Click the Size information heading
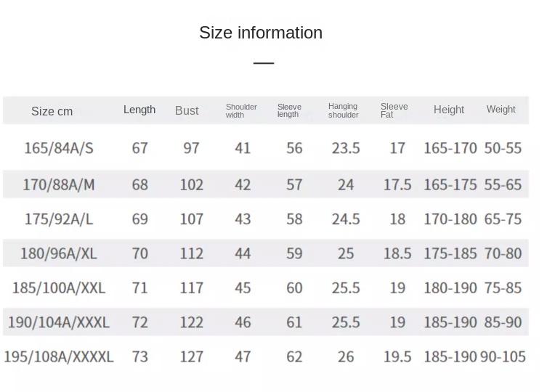The width and height of the screenshot is (547, 392). coord(261,33)
